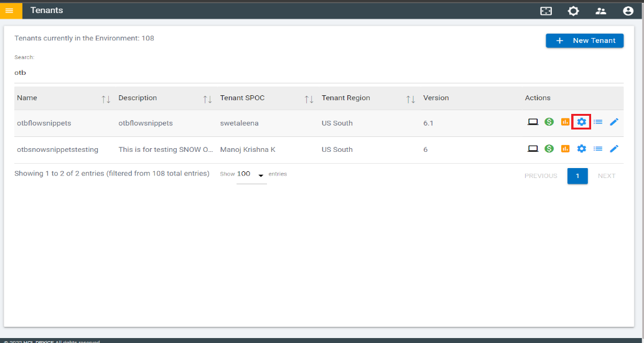Click description 'This is for testing SNOW O...'

pyautogui.click(x=166, y=149)
